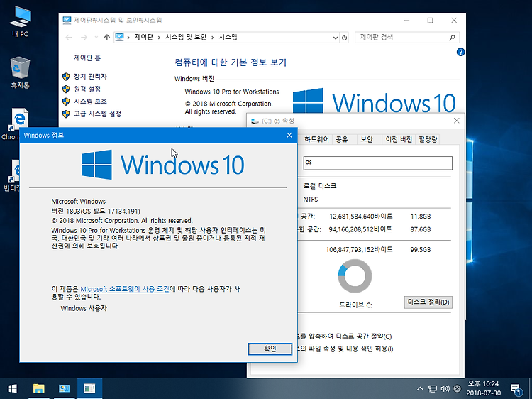The image size is (532, 399).
Task: Select the winver taskbar item
Action: tap(89, 388)
